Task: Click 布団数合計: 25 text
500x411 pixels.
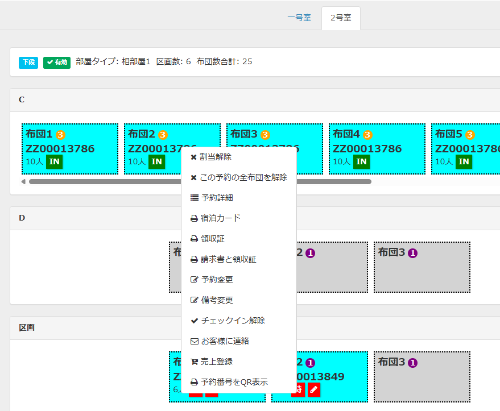Action: (x=224, y=62)
